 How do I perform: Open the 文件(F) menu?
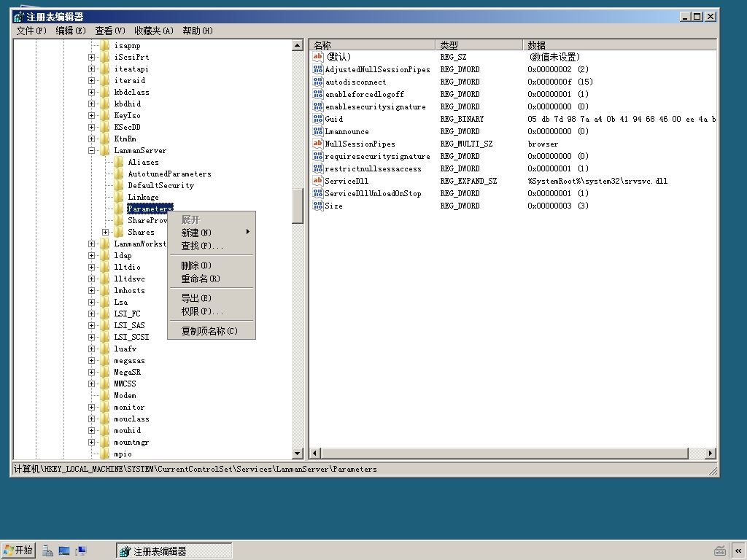tap(31, 31)
